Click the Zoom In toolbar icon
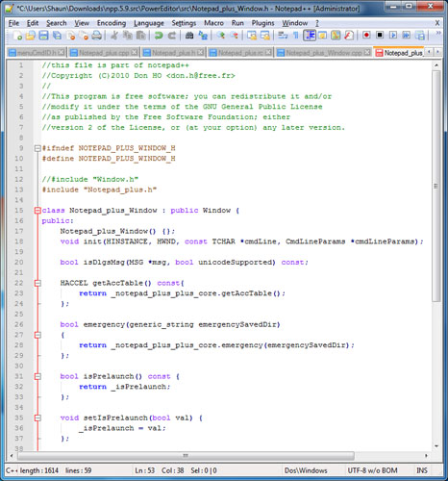448x481 pixels. click(x=220, y=36)
